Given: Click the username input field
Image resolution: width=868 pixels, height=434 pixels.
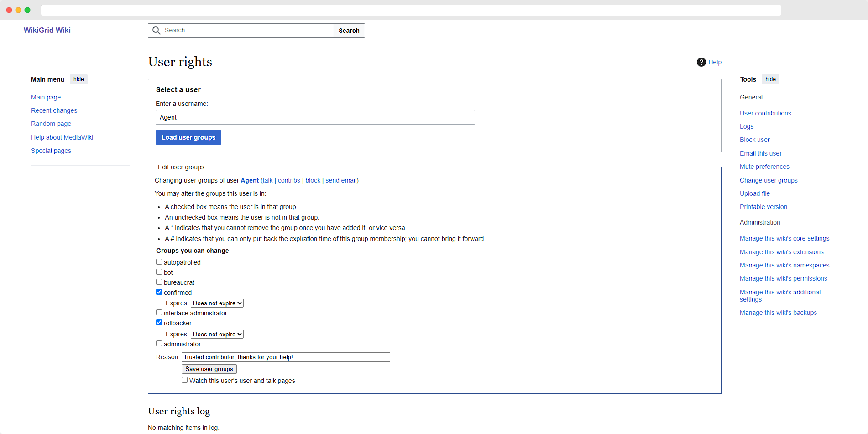Looking at the screenshot, I should click(315, 117).
